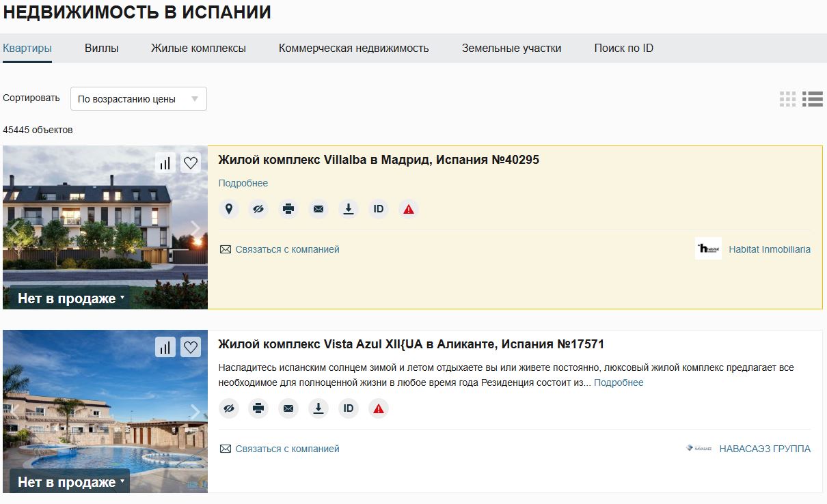Email the Villalba listing via envelope icon
This screenshot has width=827, height=504.
[x=318, y=209]
